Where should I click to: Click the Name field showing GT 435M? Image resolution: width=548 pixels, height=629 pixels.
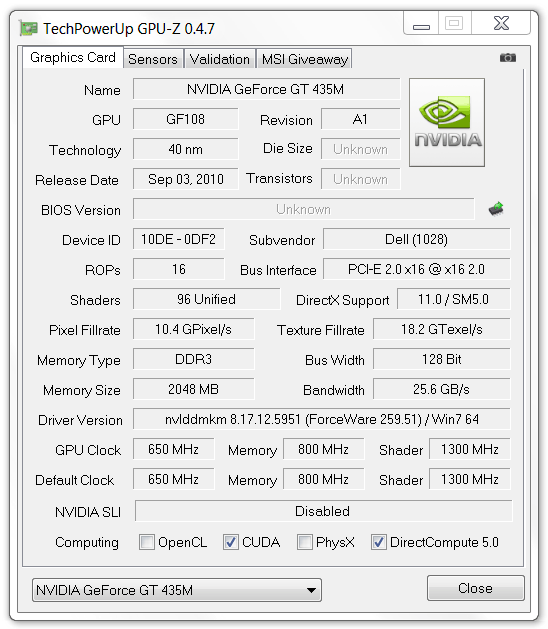pos(266,89)
